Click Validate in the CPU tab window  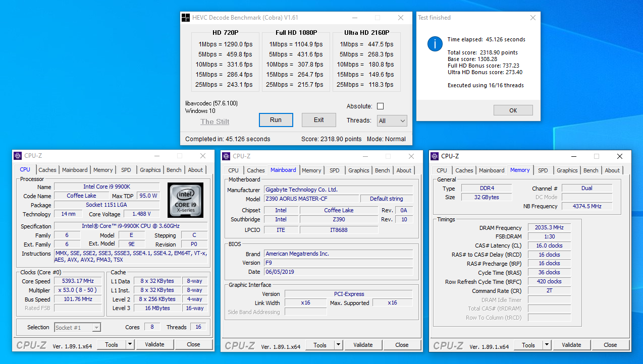click(154, 344)
